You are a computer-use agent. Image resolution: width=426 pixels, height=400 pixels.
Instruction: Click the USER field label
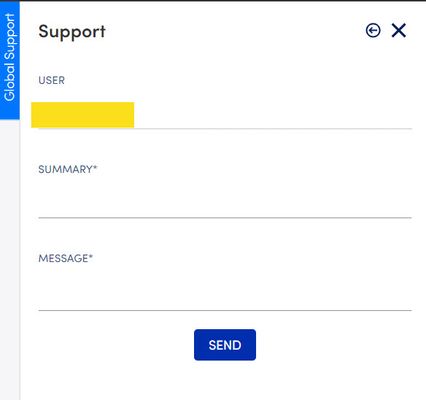tap(51, 80)
